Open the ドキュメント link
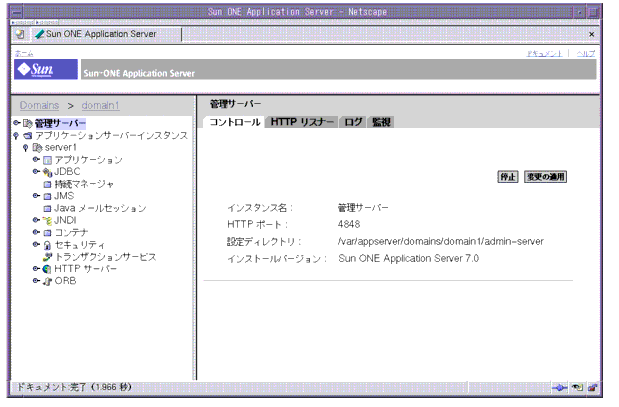Image resolution: width=619 pixels, height=407 pixels. [544, 54]
